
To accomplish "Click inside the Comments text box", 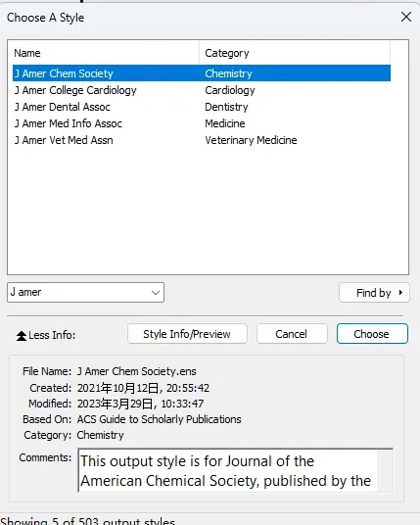I will (227, 470).
